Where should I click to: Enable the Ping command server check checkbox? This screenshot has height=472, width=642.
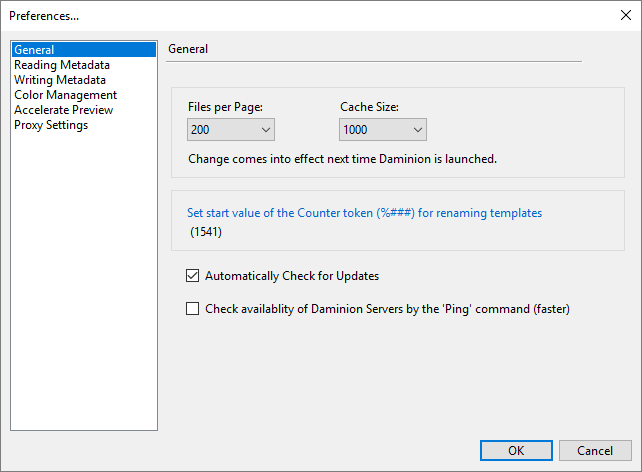click(193, 309)
